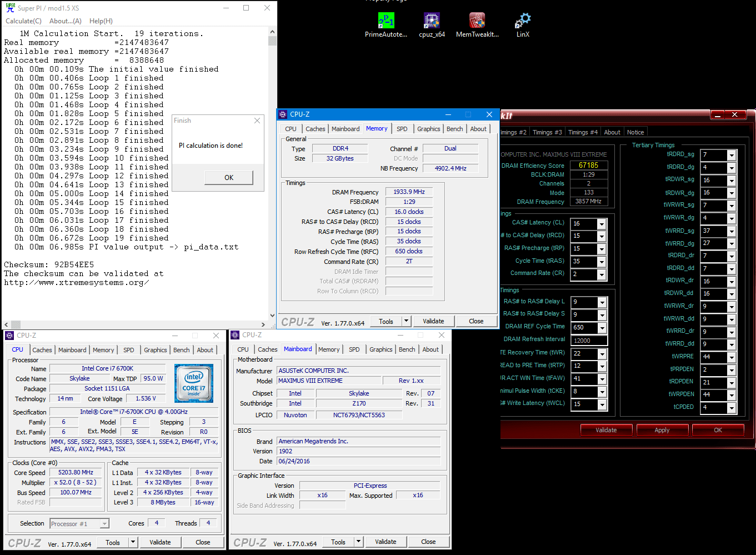Select Mainboard tab in CPU tab CPU-Z window
Screen dimensions: 756x555
[72, 350]
